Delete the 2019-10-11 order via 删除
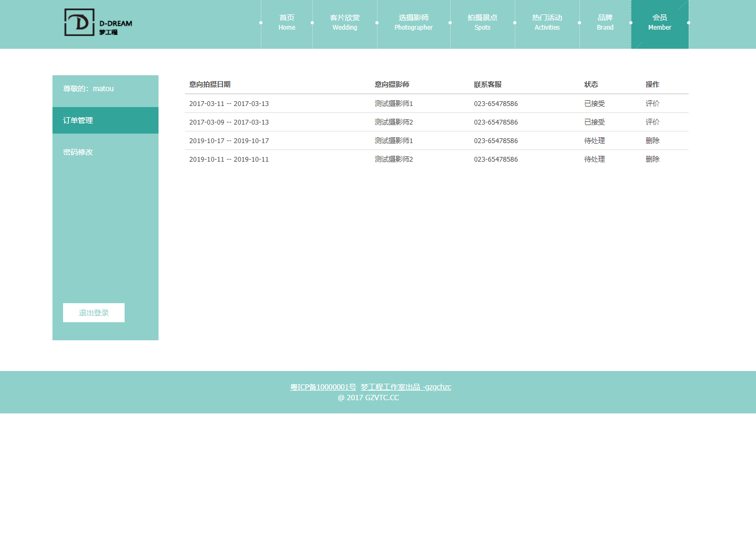The width and height of the screenshot is (756, 556). (x=652, y=159)
